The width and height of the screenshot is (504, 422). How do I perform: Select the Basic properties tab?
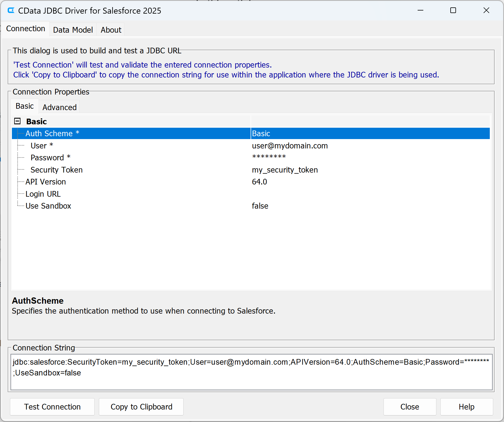click(24, 106)
